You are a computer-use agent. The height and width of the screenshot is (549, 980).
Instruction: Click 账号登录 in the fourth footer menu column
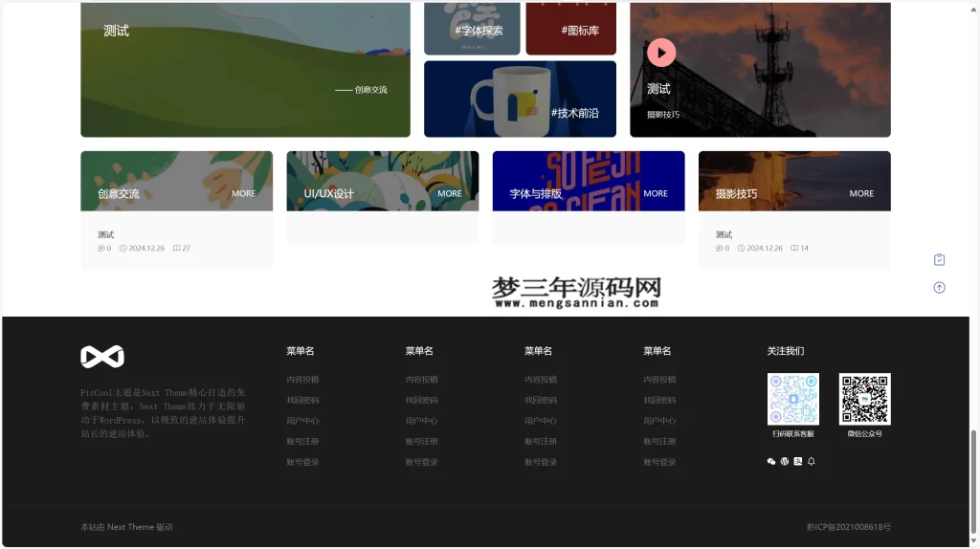[659, 462]
